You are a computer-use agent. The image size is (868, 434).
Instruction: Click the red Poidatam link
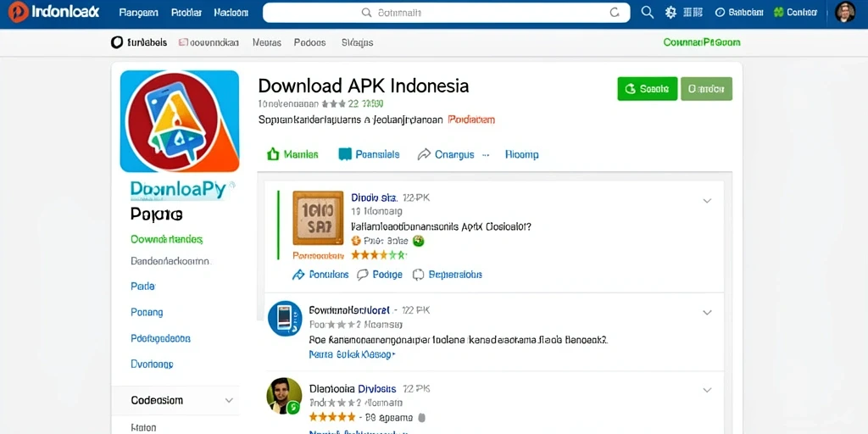(471, 119)
